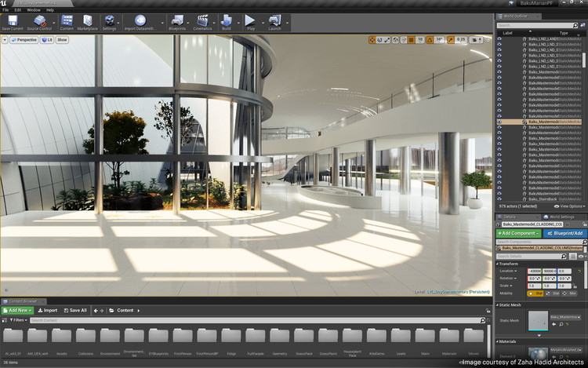Open the Marketplace toolbar icon
The width and height of the screenshot is (588, 368).
pyautogui.click(x=89, y=20)
